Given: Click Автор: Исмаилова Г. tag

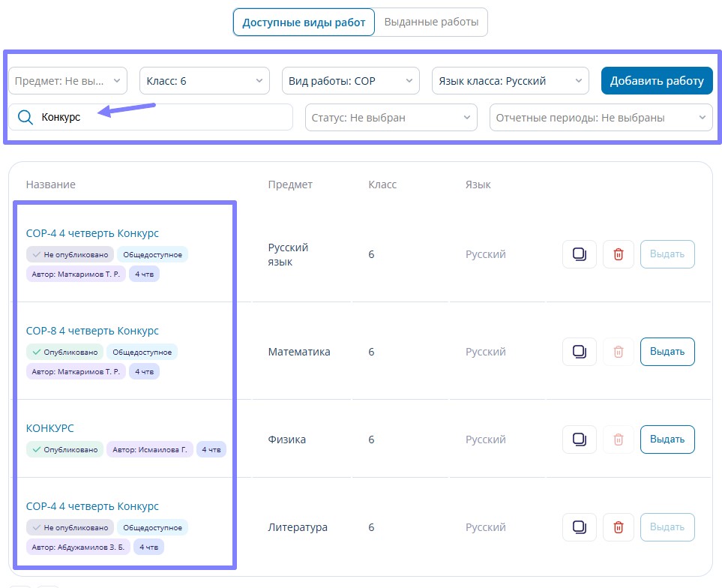Looking at the screenshot, I should [x=150, y=450].
